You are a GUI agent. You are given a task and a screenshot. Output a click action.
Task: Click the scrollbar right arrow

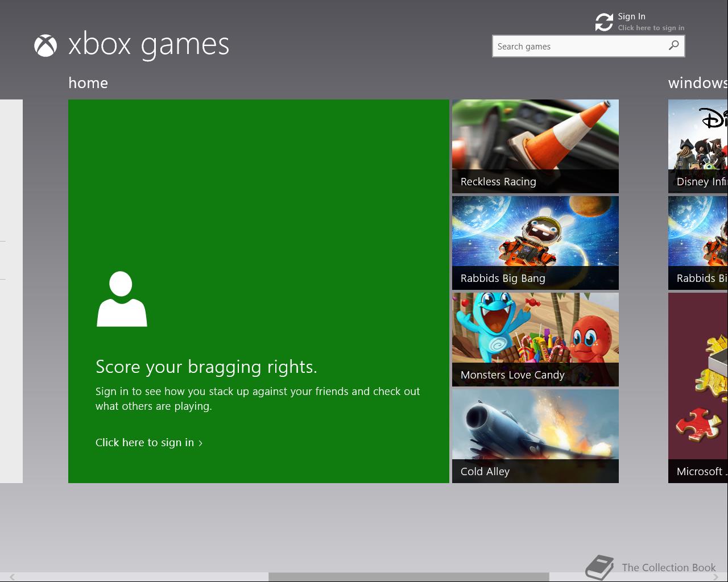click(715, 577)
